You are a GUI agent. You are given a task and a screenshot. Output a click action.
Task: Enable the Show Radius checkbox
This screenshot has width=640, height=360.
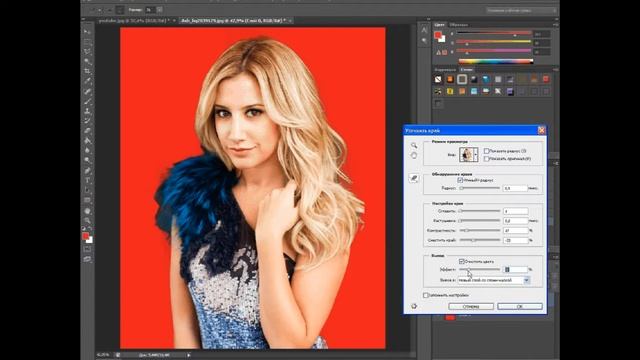tap(487, 151)
